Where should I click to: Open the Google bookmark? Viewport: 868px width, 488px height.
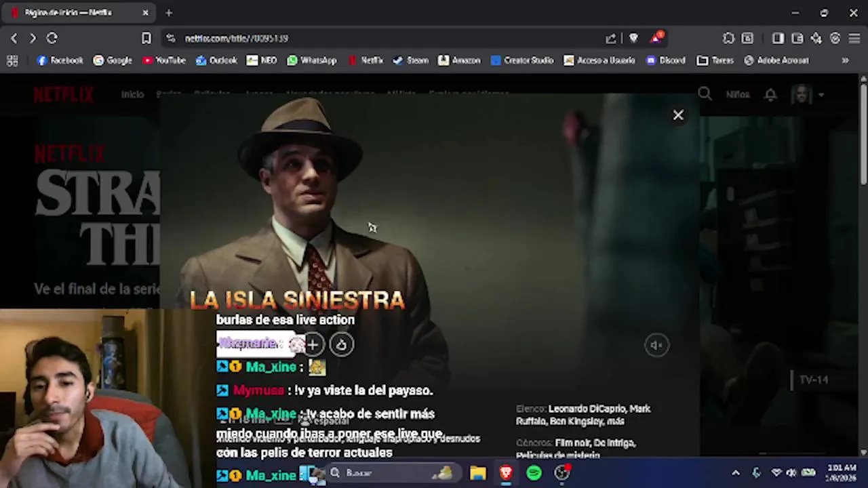(x=113, y=60)
